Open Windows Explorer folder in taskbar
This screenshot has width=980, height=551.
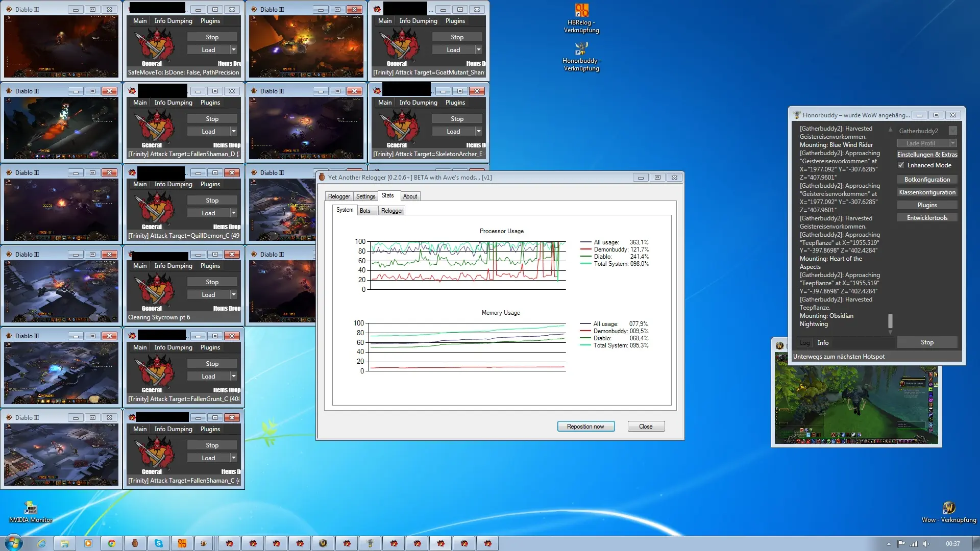[x=65, y=543]
